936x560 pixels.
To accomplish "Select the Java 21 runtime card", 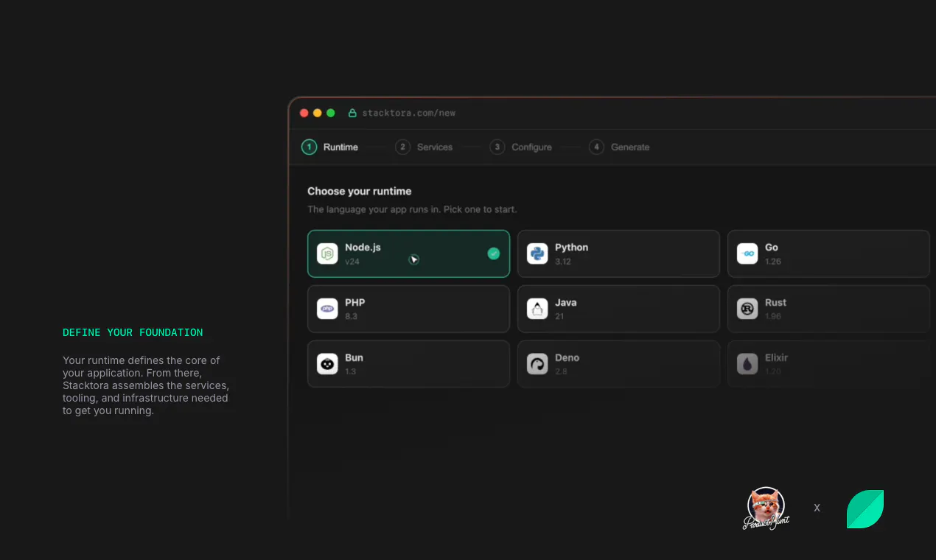I will pyautogui.click(x=618, y=309).
